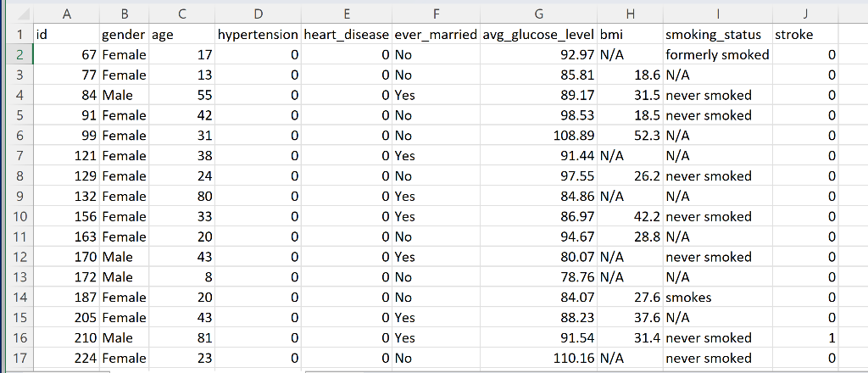Viewport: 868px width, 373px height.
Task: Click the avg_glucose_level header cell
Action: [538, 35]
